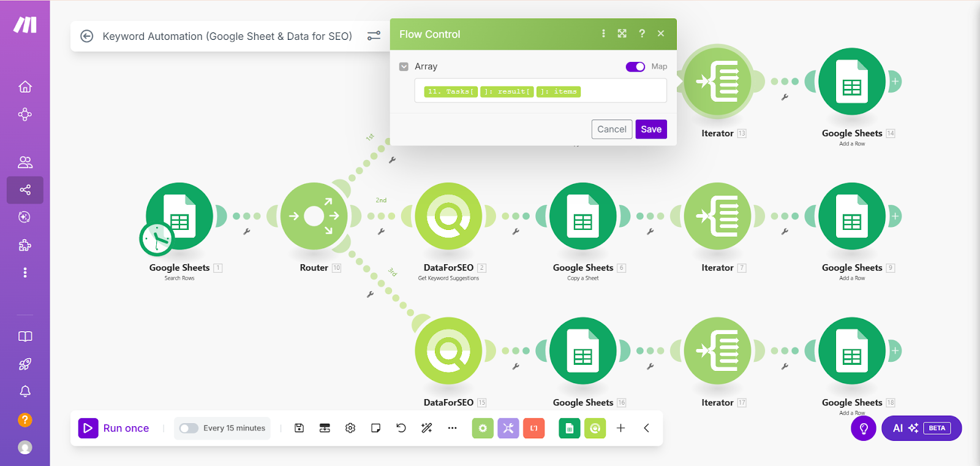The image size is (980, 466).
Task: Toggle the Array checkbox in Flow Control
Action: click(x=404, y=66)
